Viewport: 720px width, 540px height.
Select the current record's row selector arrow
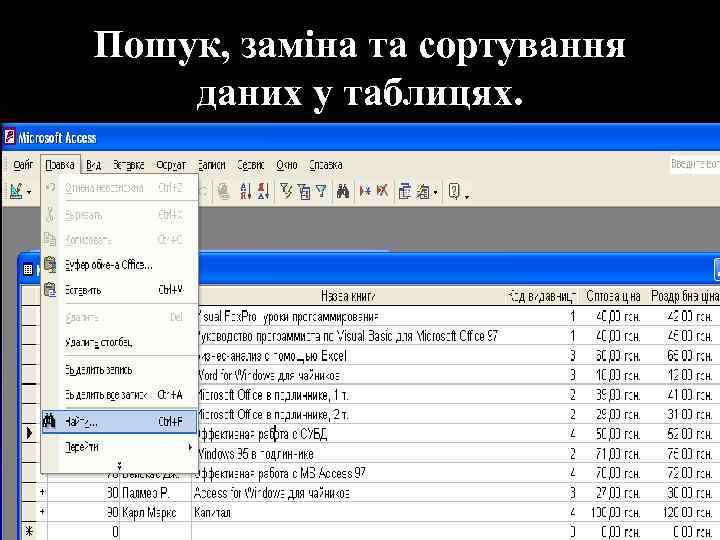coord(30,433)
